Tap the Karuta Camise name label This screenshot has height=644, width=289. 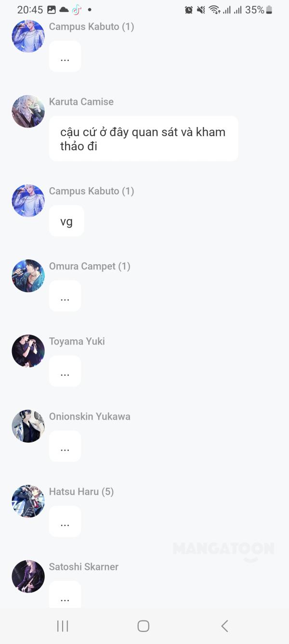pyautogui.click(x=81, y=102)
